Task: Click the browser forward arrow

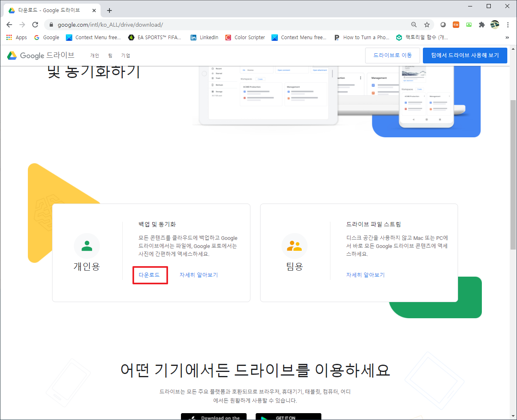Action: [x=22, y=25]
